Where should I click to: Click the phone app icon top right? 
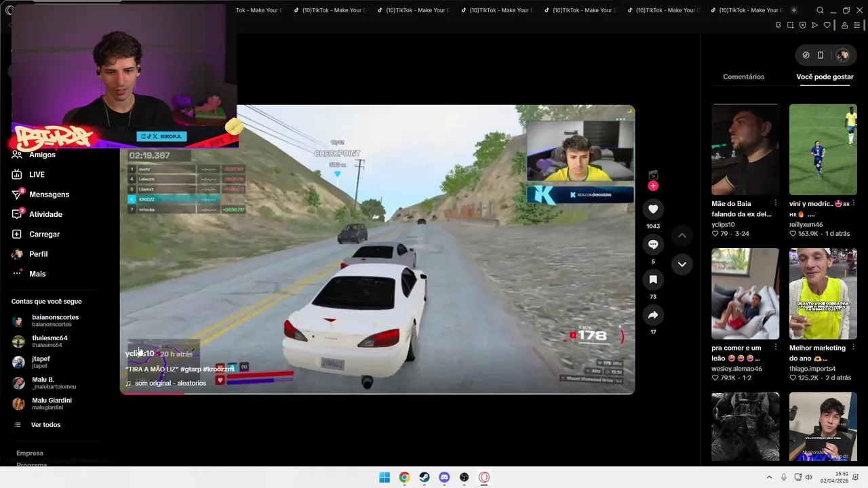click(x=821, y=55)
